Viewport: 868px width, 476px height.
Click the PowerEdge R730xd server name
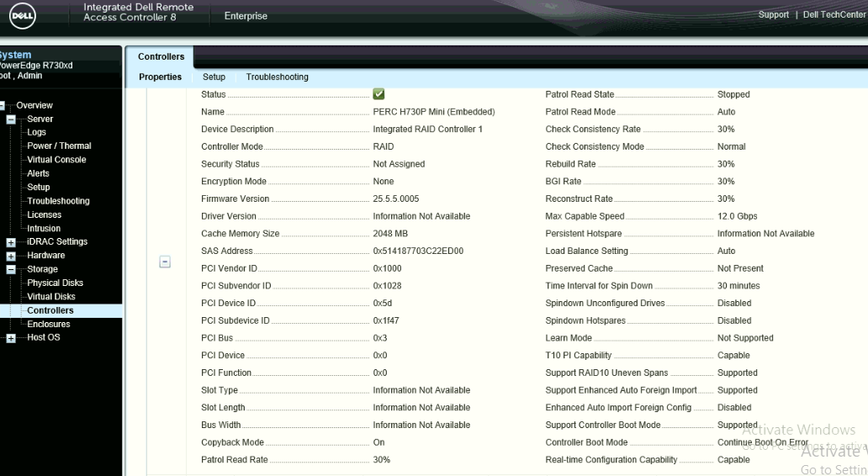coord(36,66)
